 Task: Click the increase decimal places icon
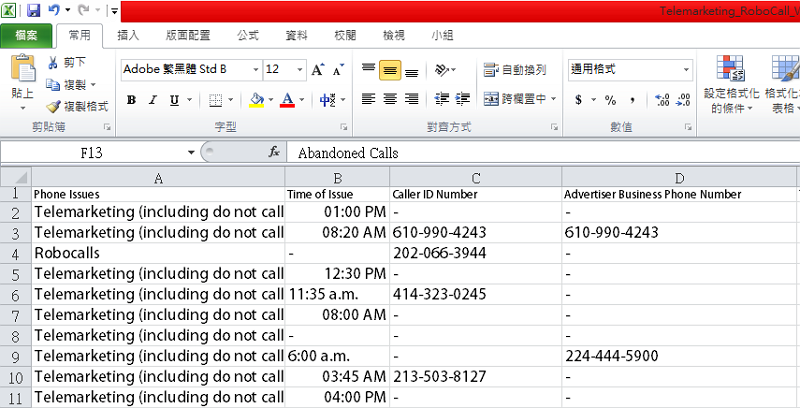click(x=661, y=100)
